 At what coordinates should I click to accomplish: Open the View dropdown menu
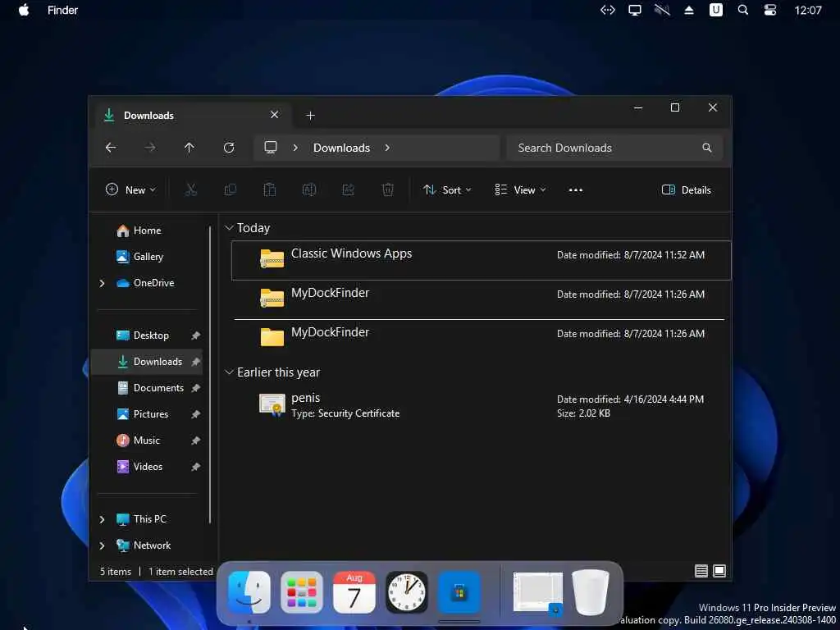click(520, 189)
